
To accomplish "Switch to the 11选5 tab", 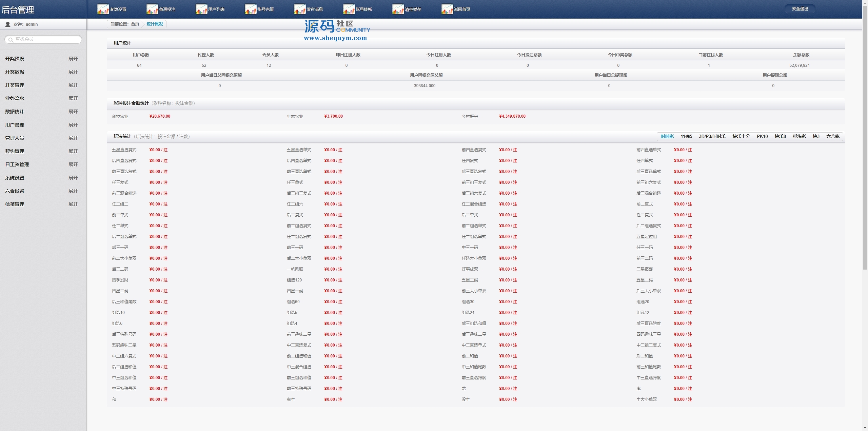I will [x=686, y=136].
